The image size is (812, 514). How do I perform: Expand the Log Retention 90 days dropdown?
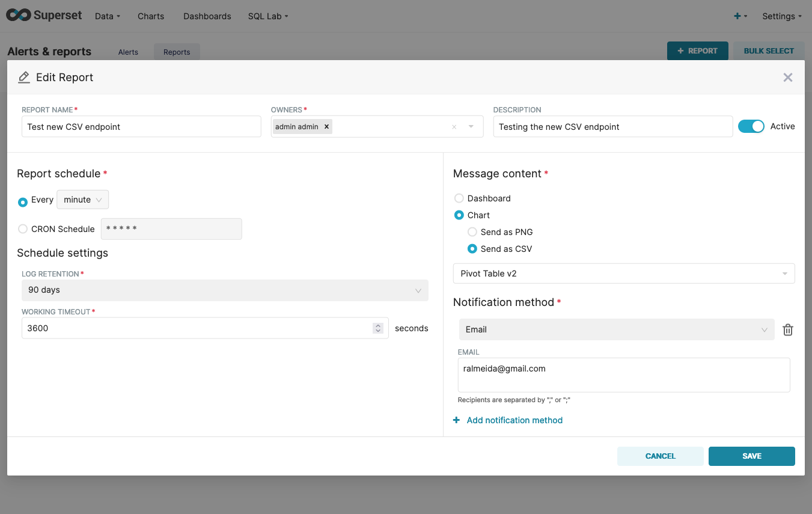click(225, 290)
